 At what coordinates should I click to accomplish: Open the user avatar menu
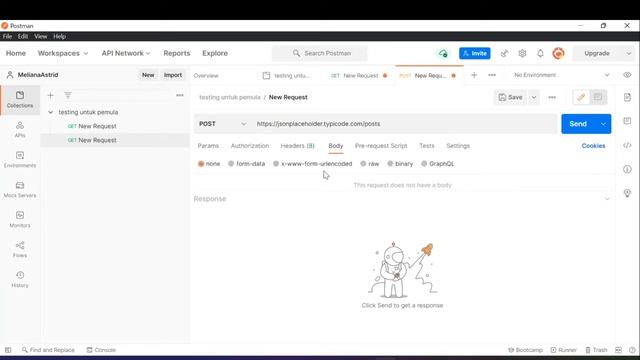click(x=558, y=53)
